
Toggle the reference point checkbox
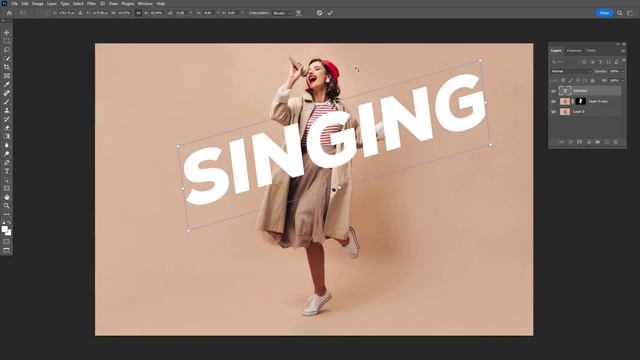[x=38, y=13]
